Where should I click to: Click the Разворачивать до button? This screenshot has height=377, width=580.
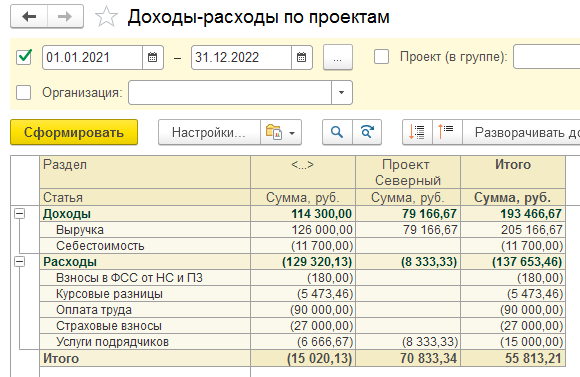click(x=522, y=132)
